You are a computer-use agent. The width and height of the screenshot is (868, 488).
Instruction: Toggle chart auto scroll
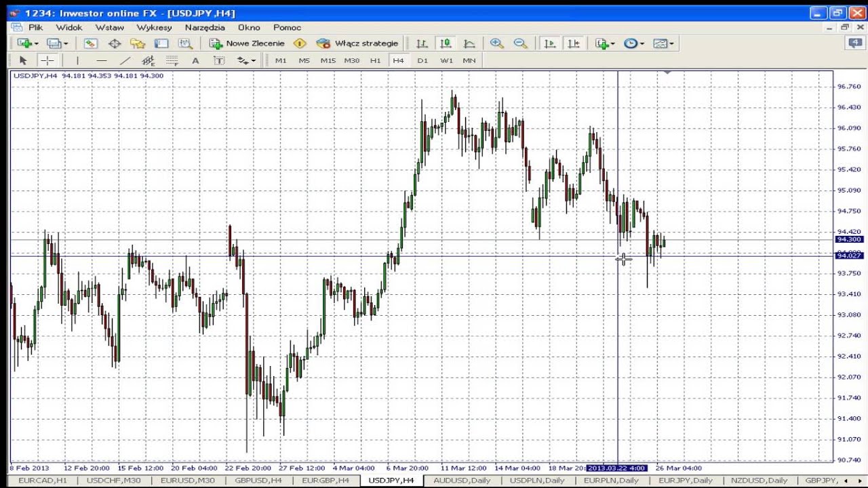click(550, 43)
